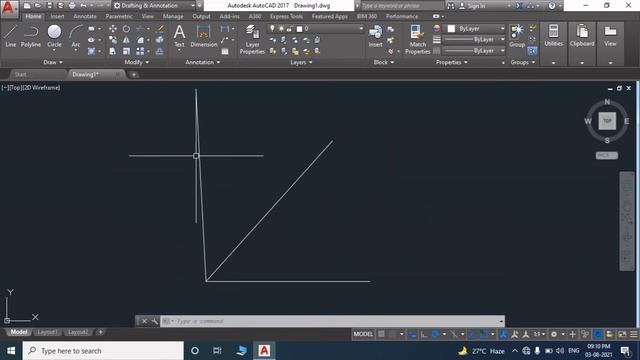
Task: Click the white layer color swatch
Action: [x=299, y=29]
